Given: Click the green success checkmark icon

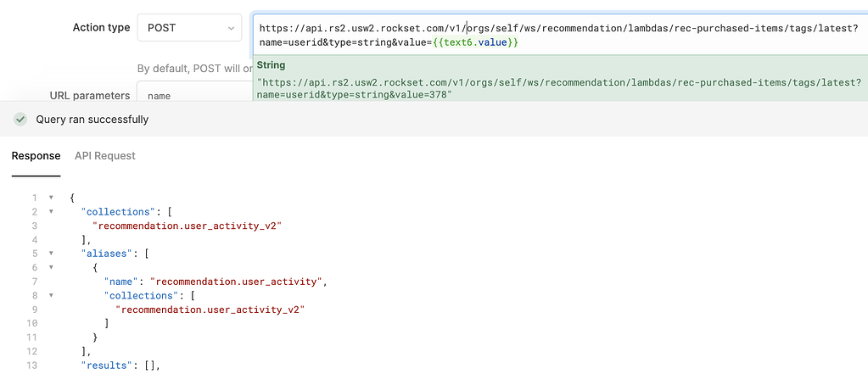Looking at the screenshot, I should tap(20, 119).
